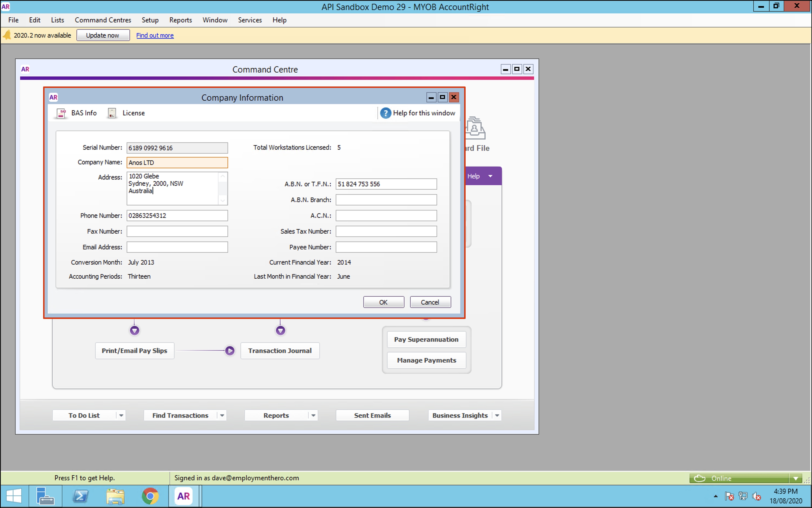The height and width of the screenshot is (508, 812).
Task: Open BAS Info icon in toolbar
Action: pos(61,113)
